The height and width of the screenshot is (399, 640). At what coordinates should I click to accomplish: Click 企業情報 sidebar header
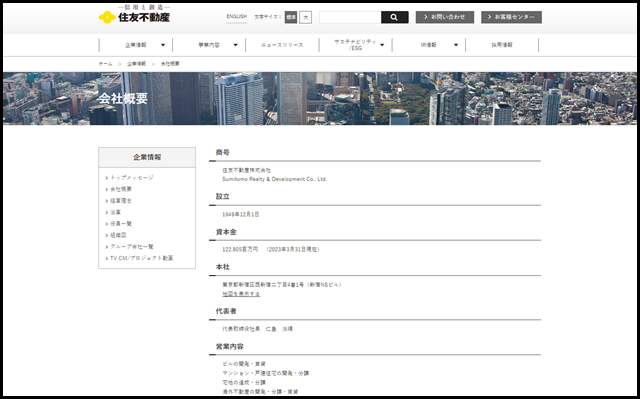[x=147, y=157]
